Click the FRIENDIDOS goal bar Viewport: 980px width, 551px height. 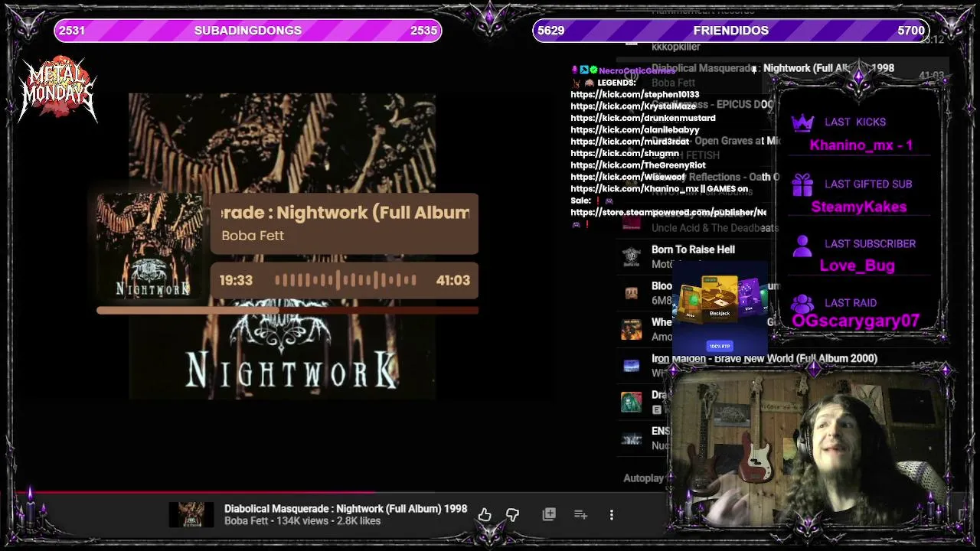coord(730,31)
